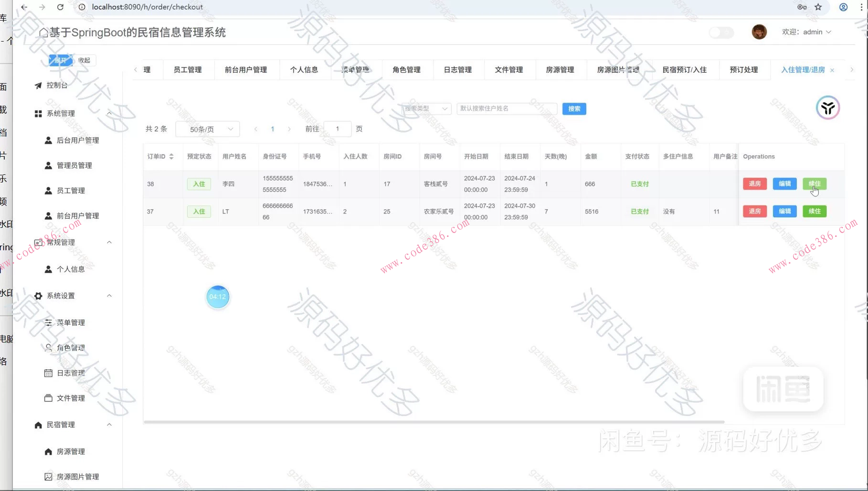This screenshot has height=491, width=868.
Task: Click the 入住 status tag for 李四
Action: point(199,184)
